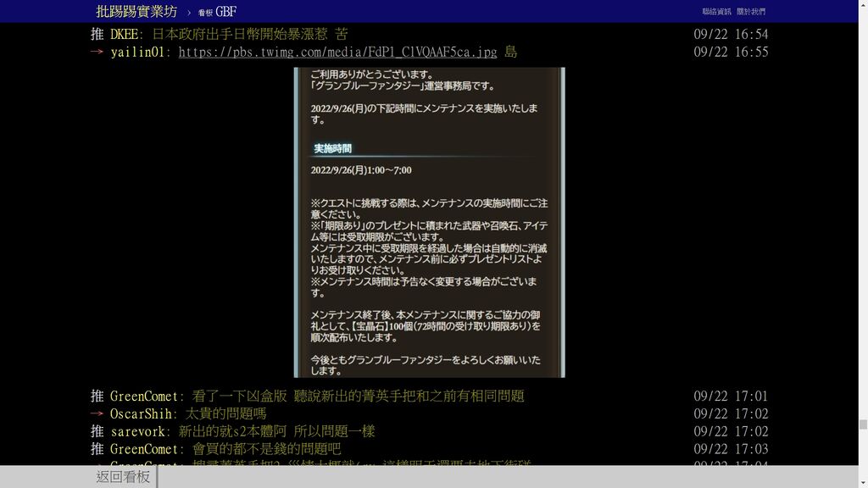Click the 返回看板 button
This screenshot has height=488, width=868.
coord(123,476)
